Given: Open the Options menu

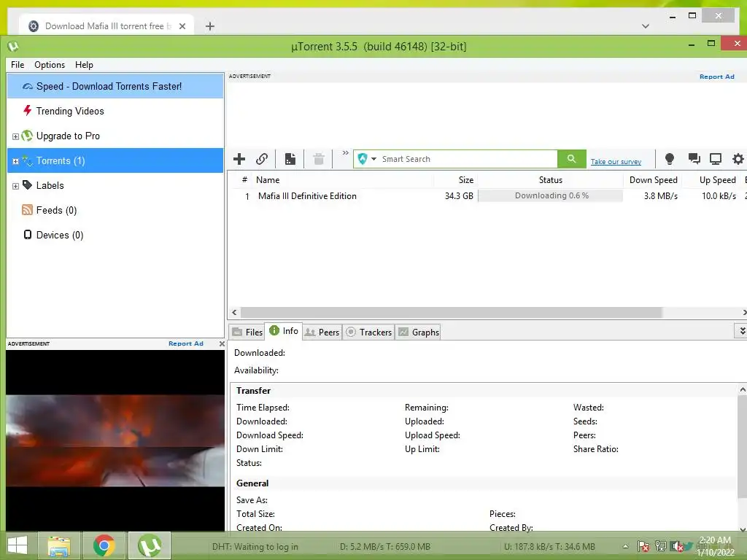Looking at the screenshot, I should 50,65.
